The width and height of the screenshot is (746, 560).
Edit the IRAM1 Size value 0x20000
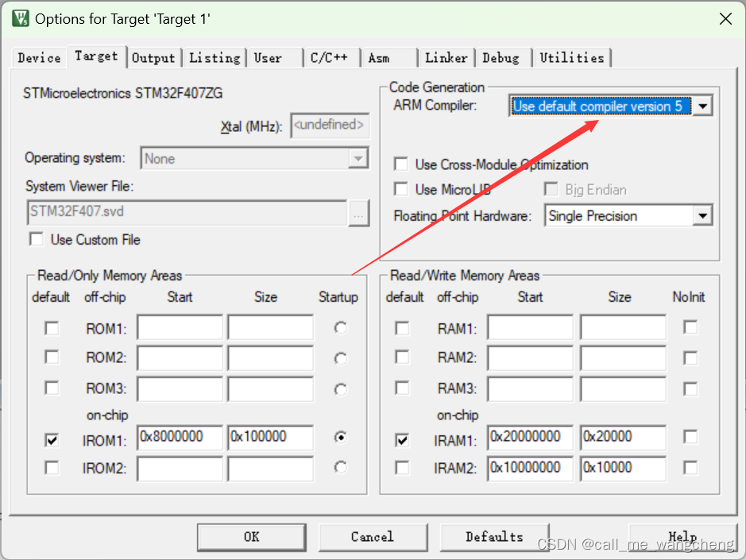(x=623, y=437)
